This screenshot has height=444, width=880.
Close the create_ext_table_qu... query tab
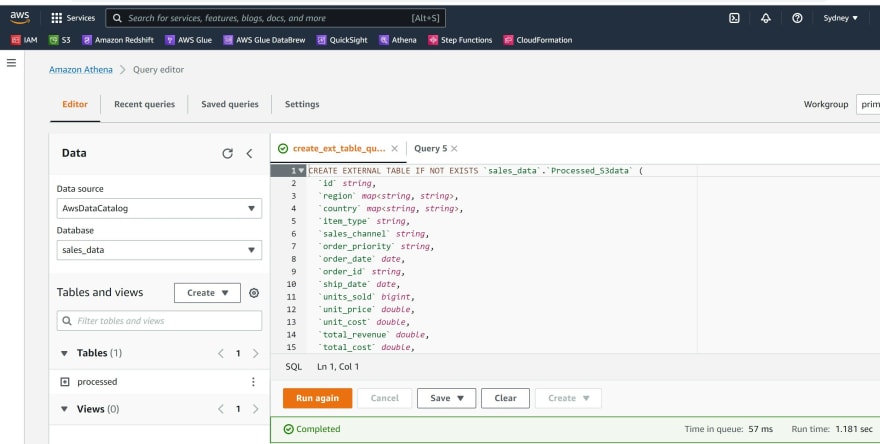click(395, 148)
